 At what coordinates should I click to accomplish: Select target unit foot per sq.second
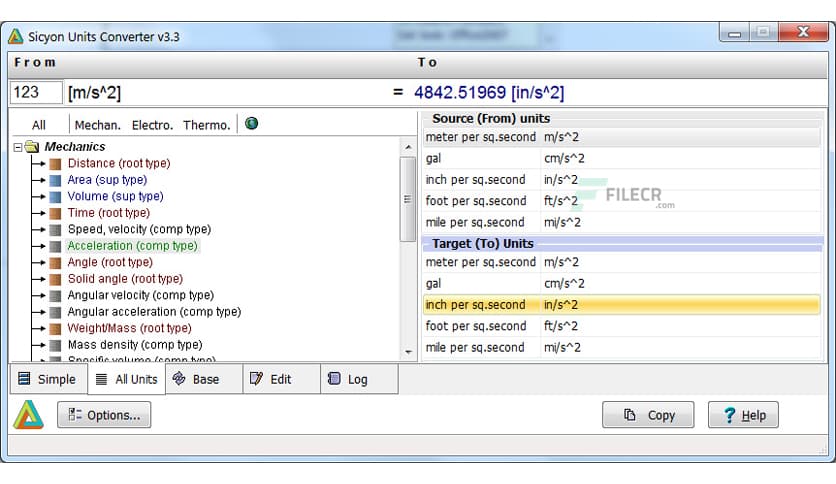(x=622, y=326)
